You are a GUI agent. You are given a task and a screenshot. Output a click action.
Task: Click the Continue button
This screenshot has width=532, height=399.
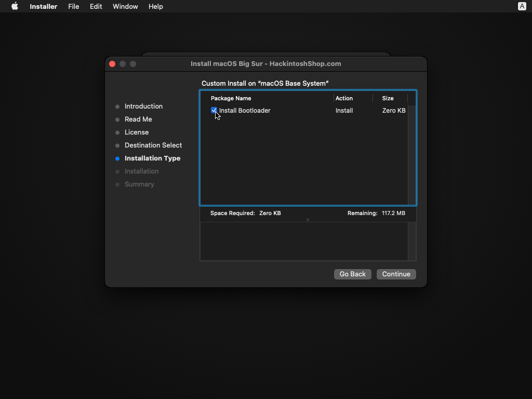[x=396, y=274]
